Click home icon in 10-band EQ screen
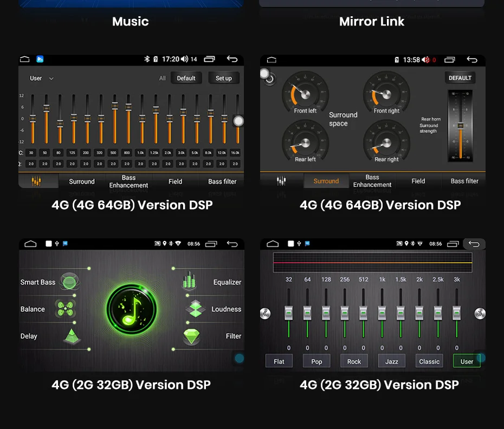Image resolution: width=504 pixels, height=429 pixels. pos(273,244)
